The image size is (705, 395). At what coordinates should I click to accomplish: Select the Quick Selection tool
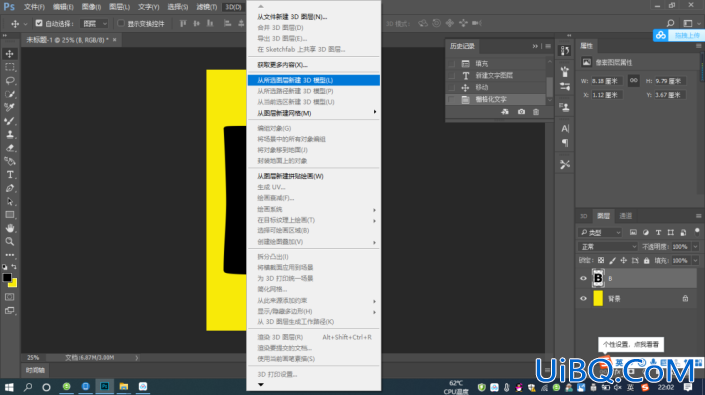pyautogui.click(x=9, y=94)
